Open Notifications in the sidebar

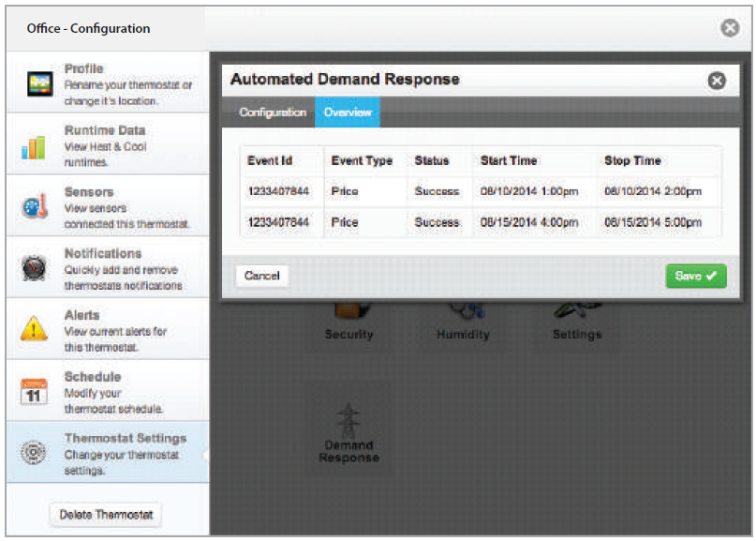tap(108, 267)
